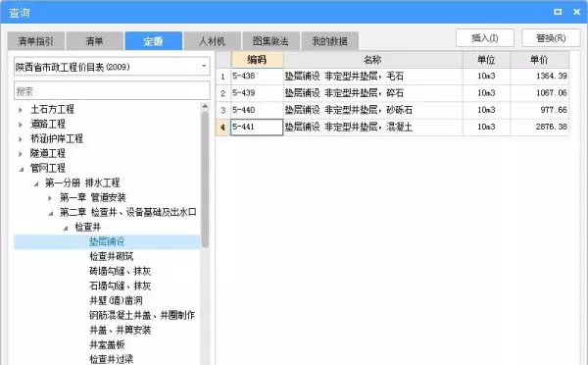Select 钢筋混凝土井盖、井圈制作 tree item
Image resolution: width=588 pixels, height=365 pixels.
tap(142, 315)
